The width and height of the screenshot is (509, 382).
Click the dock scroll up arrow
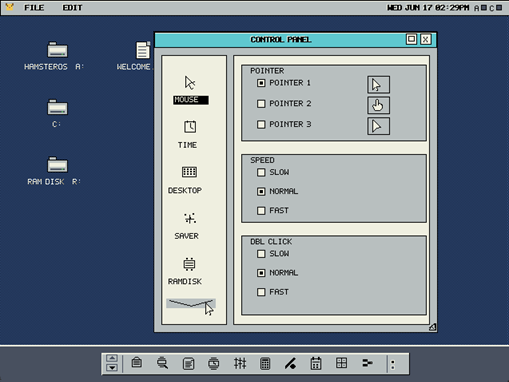pyautogui.click(x=112, y=358)
